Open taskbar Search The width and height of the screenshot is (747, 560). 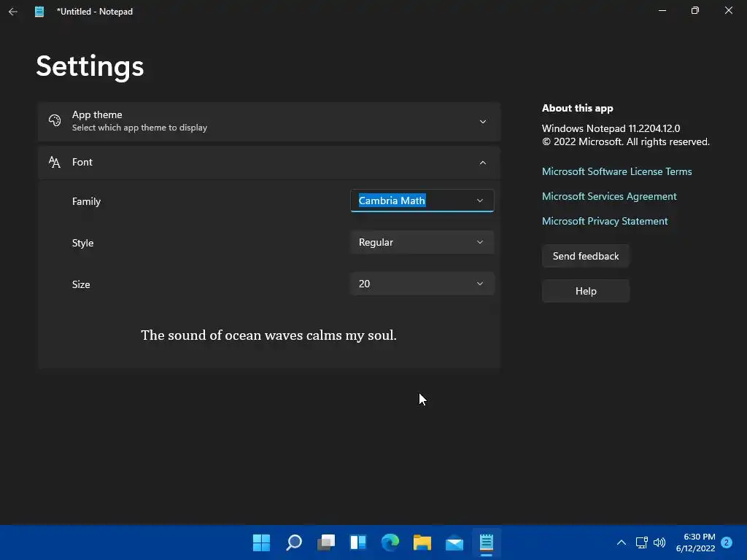(x=293, y=542)
